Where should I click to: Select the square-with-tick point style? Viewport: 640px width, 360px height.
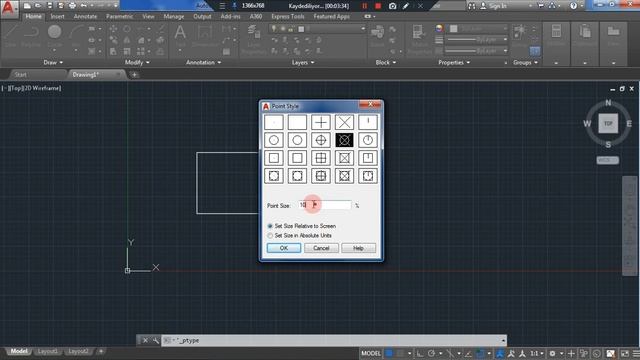[x=368, y=158]
